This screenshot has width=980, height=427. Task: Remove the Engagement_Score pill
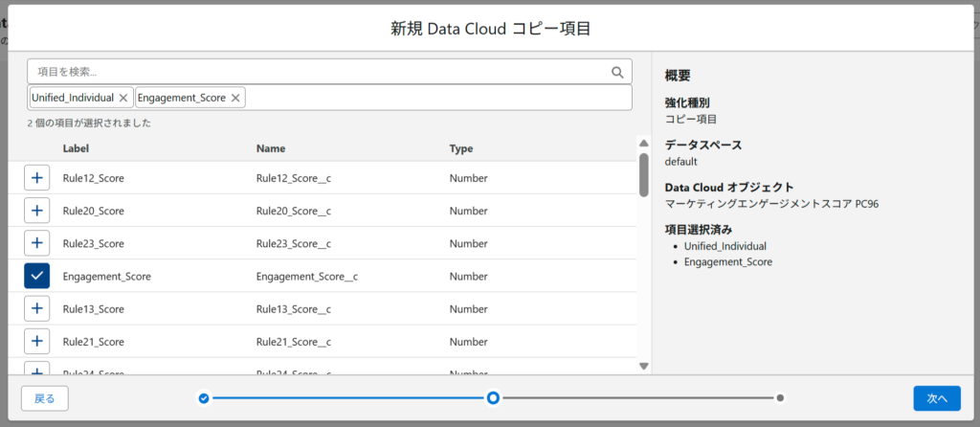tap(235, 98)
